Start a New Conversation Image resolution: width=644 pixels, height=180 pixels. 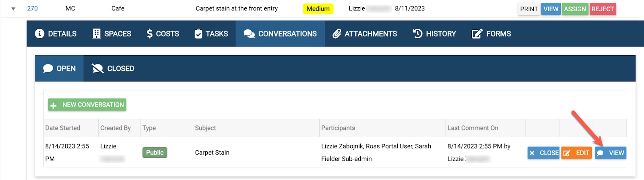(87, 105)
